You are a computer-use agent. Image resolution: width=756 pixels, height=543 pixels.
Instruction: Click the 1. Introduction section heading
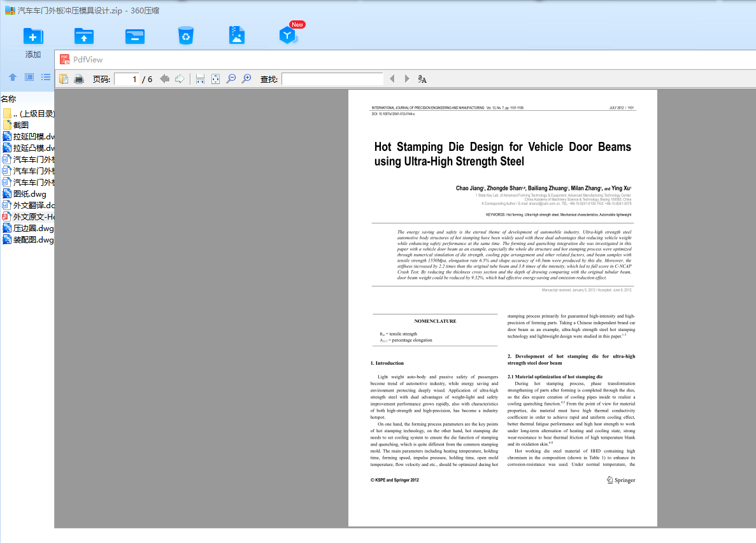pyautogui.click(x=387, y=363)
